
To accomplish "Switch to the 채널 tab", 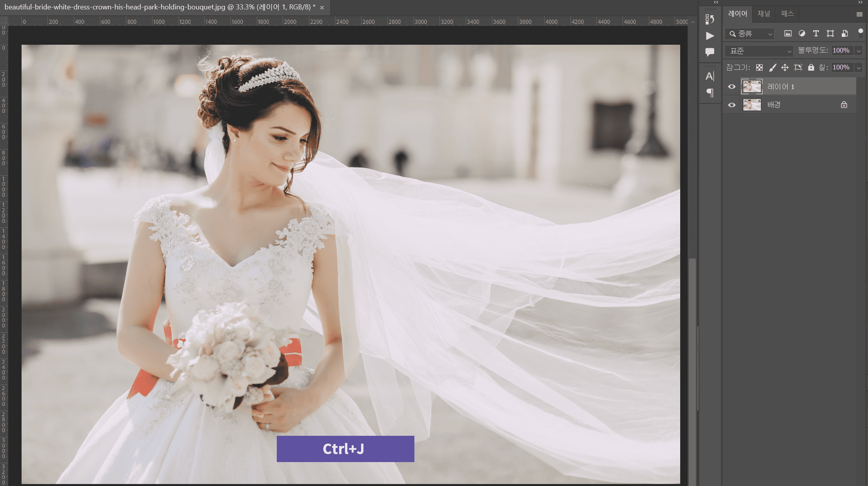I will point(763,14).
